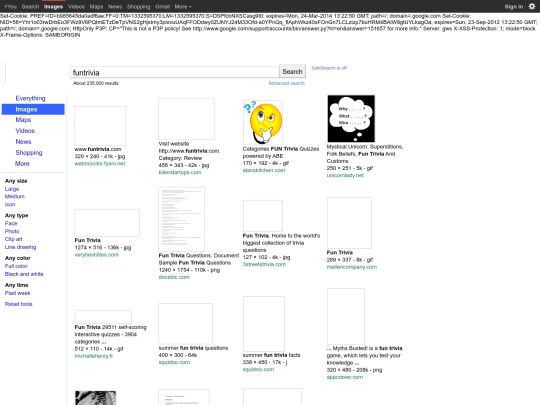Filter by Clip art type
The width and height of the screenshot is (540, 405).
13,239
